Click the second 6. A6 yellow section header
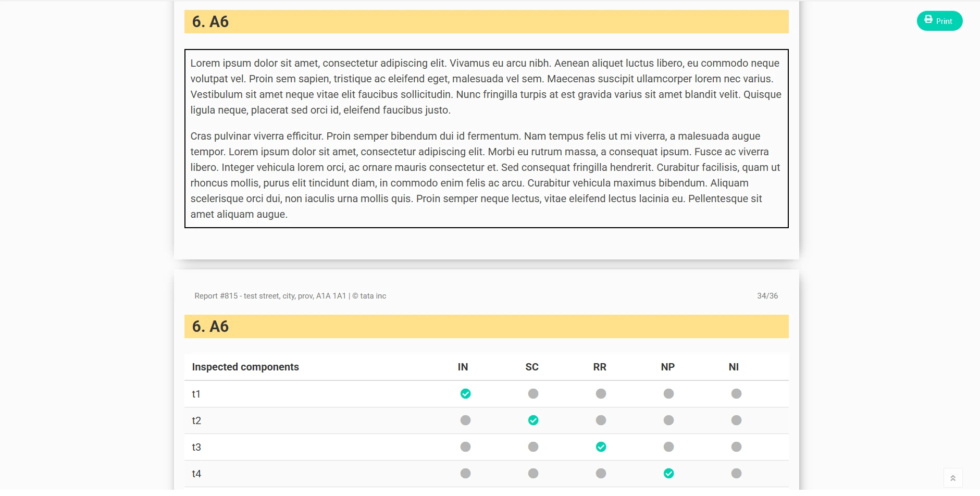Viewport: 980px width, 496px height. [486, 327]
